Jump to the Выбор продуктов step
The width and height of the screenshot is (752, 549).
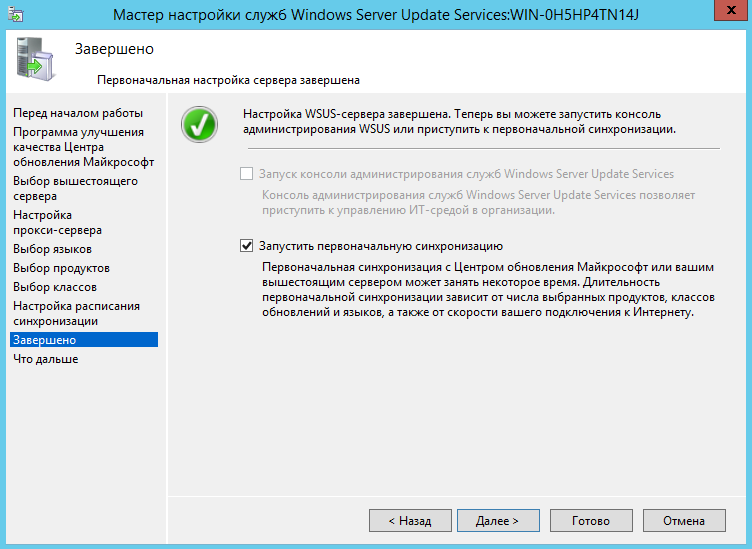(61, 268)
